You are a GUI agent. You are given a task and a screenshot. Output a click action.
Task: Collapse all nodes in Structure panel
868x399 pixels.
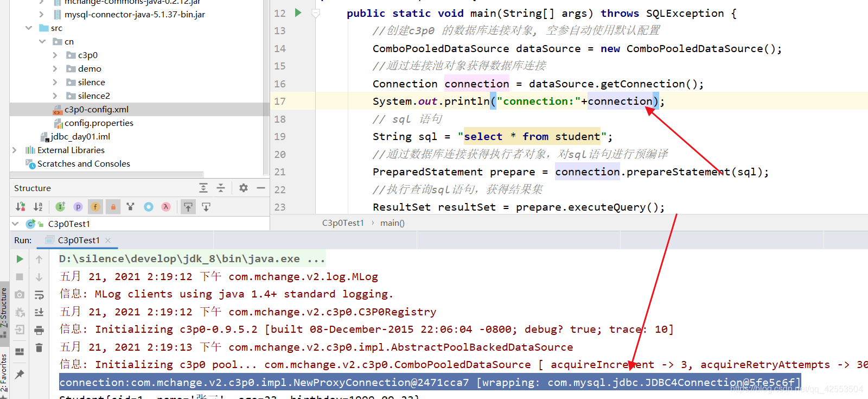(x=221, y=188)
